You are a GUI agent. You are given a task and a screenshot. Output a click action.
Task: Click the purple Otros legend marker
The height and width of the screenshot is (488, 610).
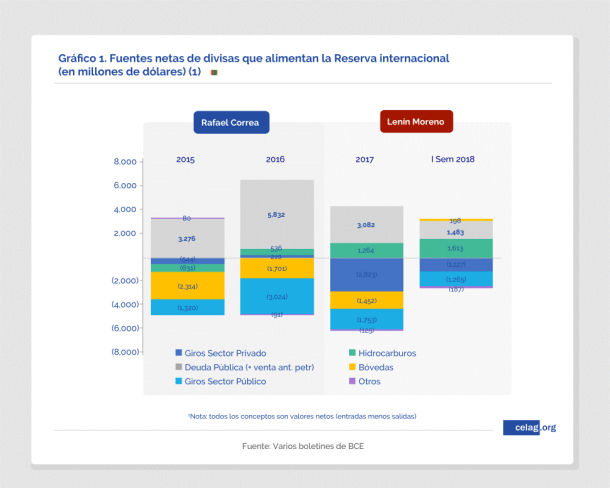354,381
